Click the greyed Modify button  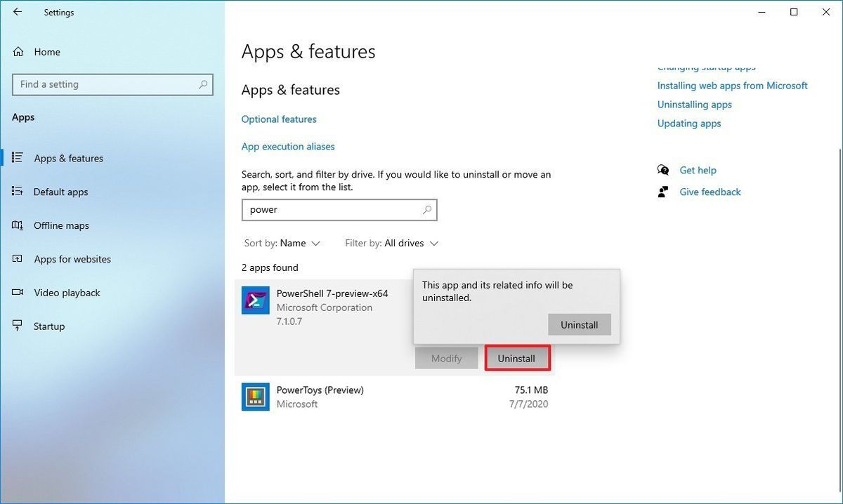[x=447, y=359]
